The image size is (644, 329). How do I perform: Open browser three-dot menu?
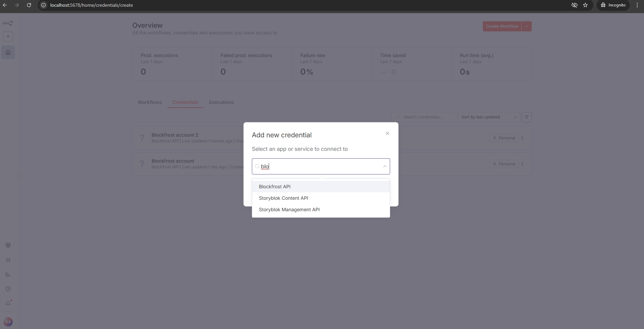(637, 5)
